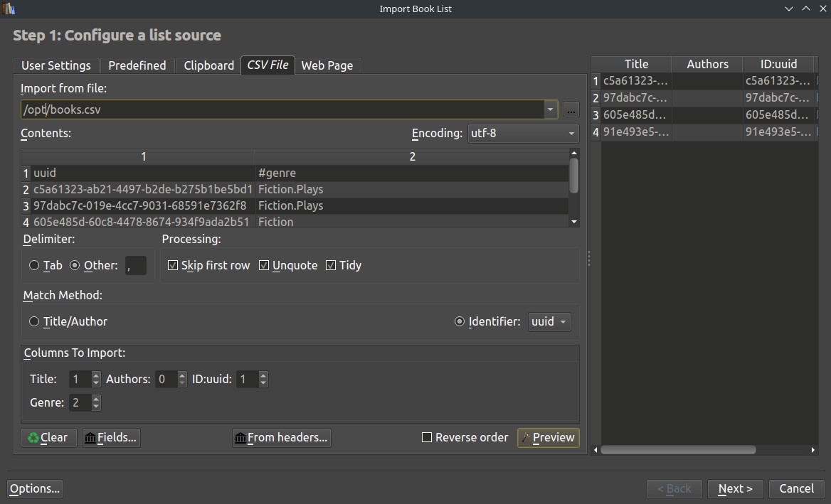Proceed with the Next button
Image resolution: width=831 pixels, height=504 pixels.
pos(735,488)
